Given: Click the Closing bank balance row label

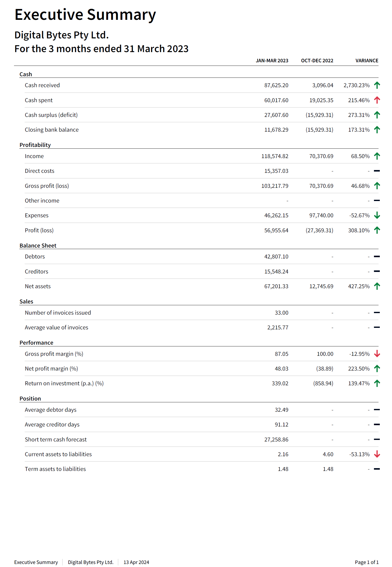Looking at the screenshot, I should click(x=52, y=130).
